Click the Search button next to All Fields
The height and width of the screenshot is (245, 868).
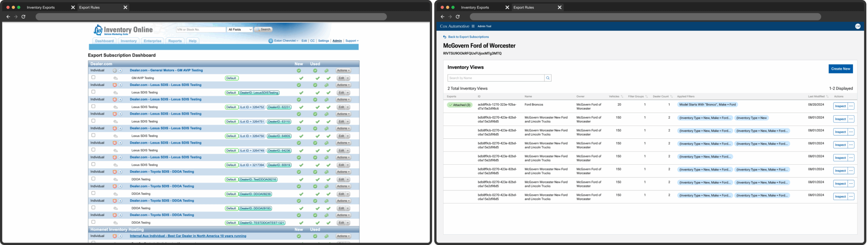263,30
